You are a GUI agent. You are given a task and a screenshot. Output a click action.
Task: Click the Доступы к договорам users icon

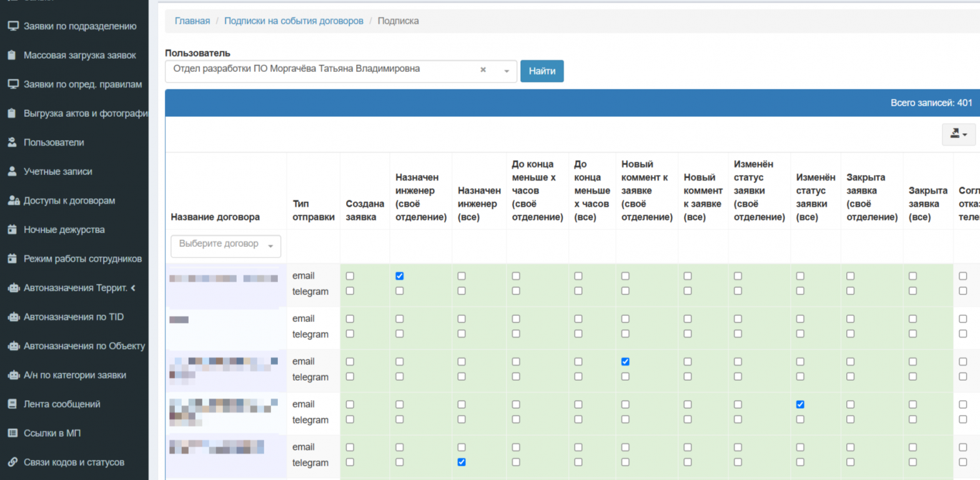coord(13,201)
